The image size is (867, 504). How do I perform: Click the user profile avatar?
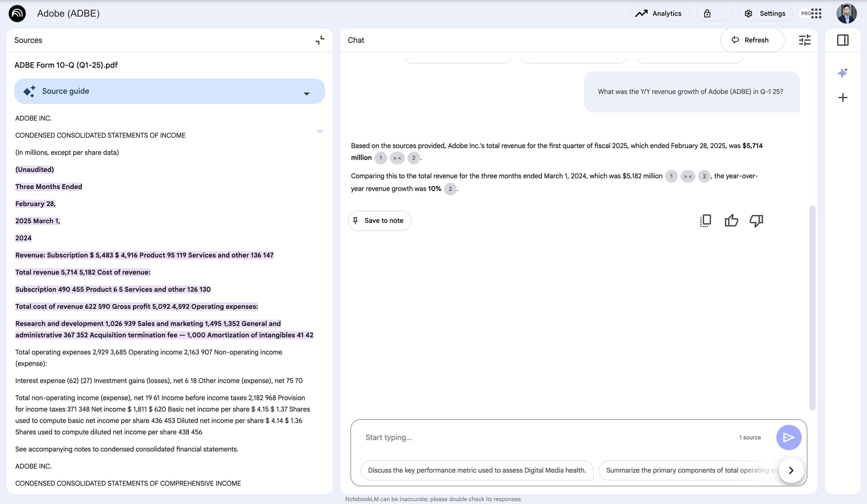click(x=846, y=13)
